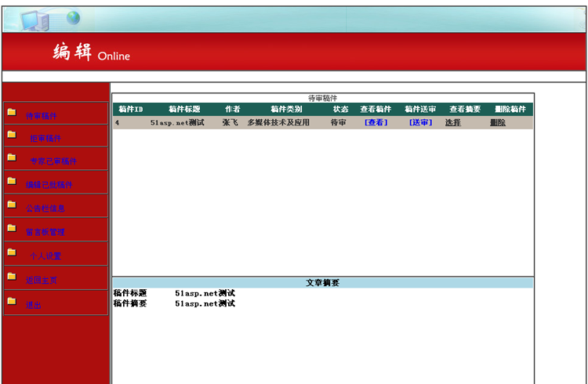The height and width of the screenshot is (384, 588).
Task: Click the 状态 column header
Action: tap(340, 109)
